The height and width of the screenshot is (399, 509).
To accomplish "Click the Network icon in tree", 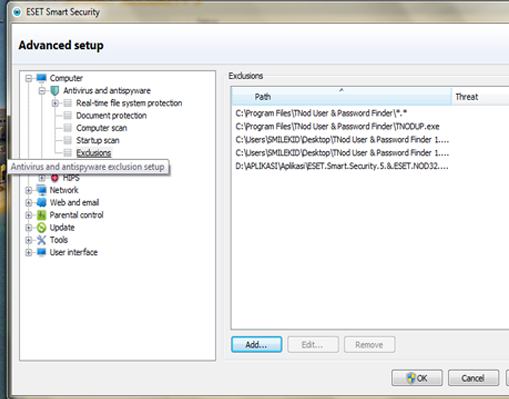I will pos(42,190).
